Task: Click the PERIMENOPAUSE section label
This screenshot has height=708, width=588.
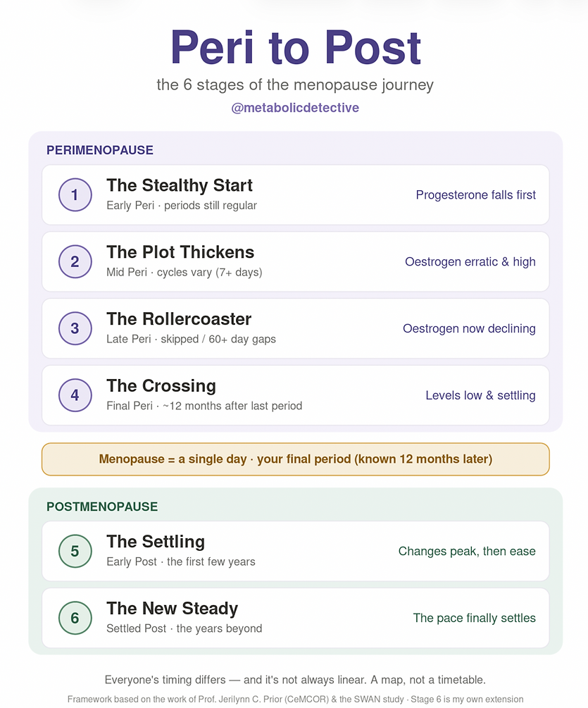Action: coord(100,150)
